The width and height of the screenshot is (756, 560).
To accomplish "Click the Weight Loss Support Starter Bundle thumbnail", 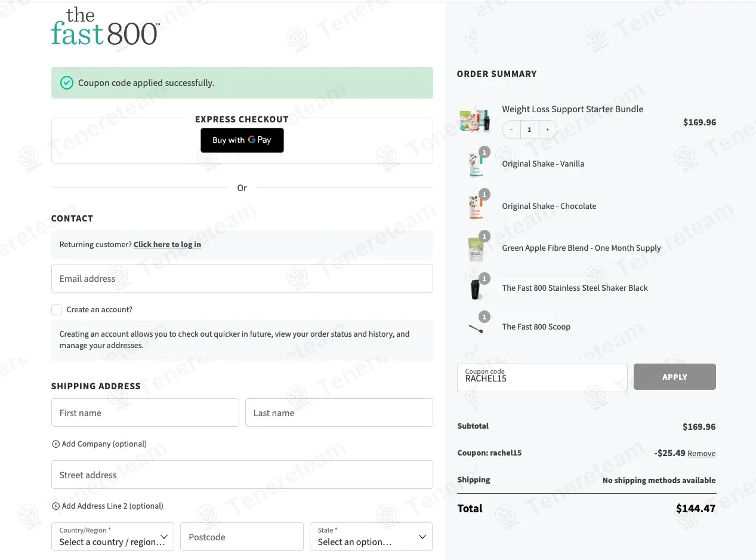I will coord(474,121).
